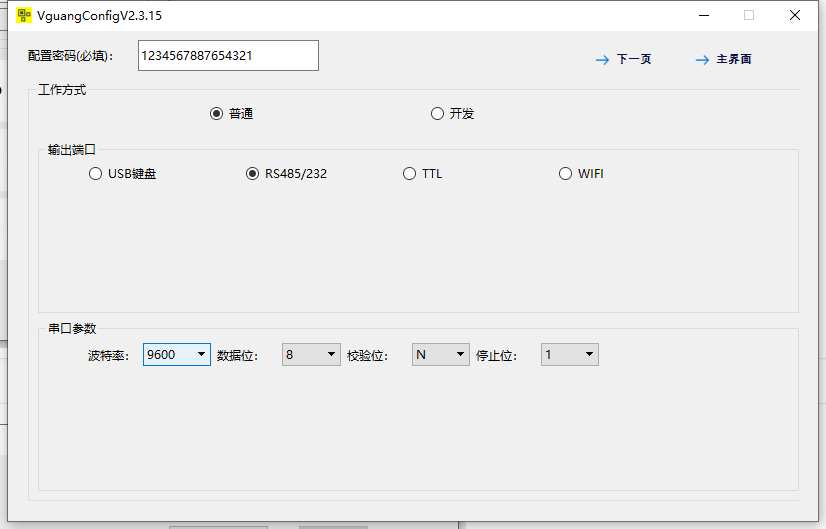Focus the 配置密码 password field
This screenshot has height=529, width=826.
(x=228, y=55)
